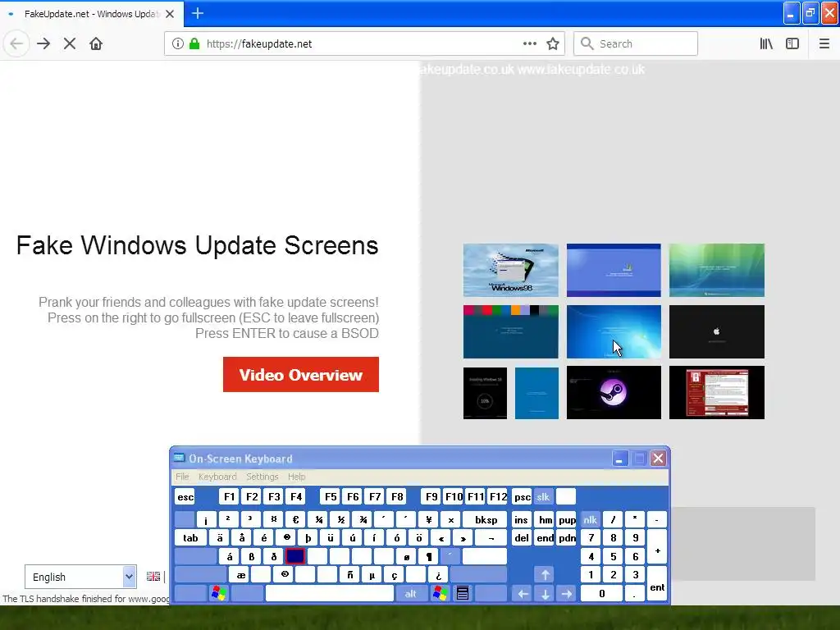840x630 pixels.
Task: Show site information for fakeupdate.net
Action: pyautogui.click(x=178, y=44)
